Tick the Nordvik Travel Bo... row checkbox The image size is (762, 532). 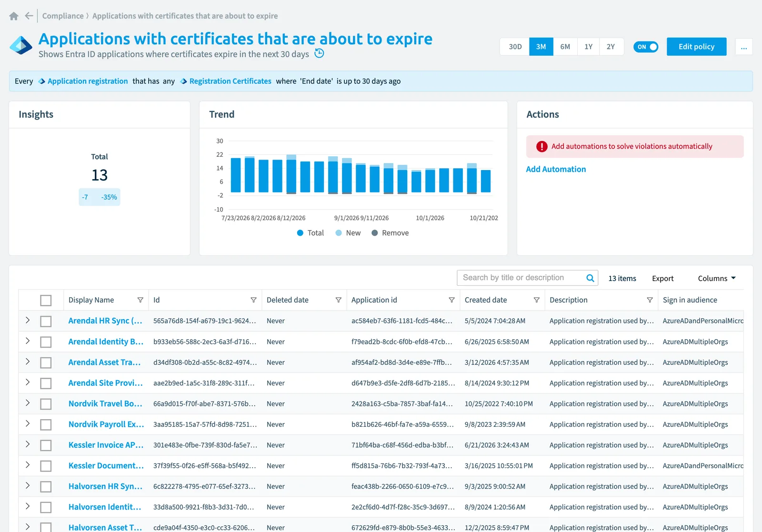click(x=46, y=404)
